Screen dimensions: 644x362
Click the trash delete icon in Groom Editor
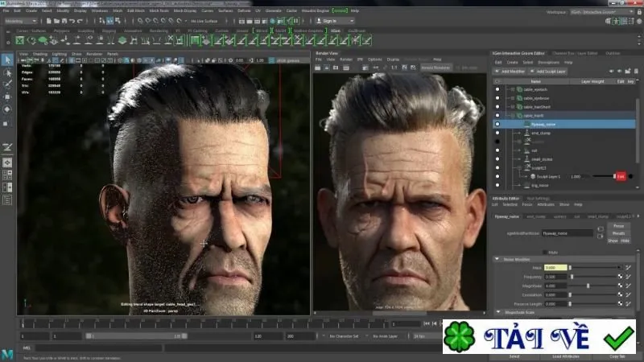pos(636,71)
